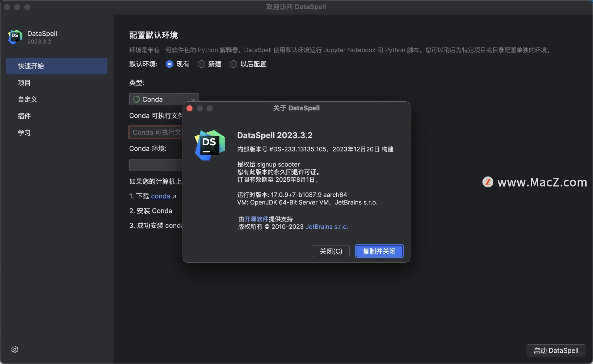This screenshot has height=364, width=593.
Task: Switch to 快速开始 tab
Action: click(x=57, y=66)
